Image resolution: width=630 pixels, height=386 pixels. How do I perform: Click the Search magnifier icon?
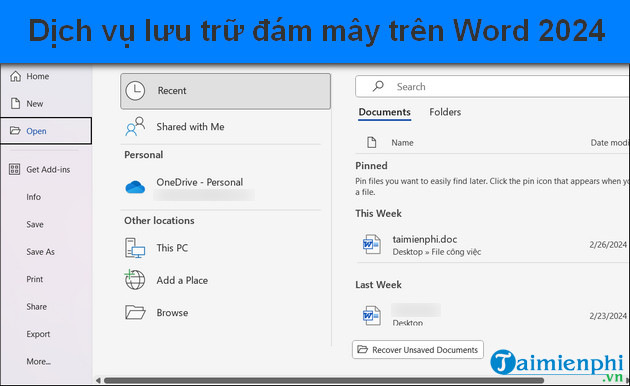pos(378,86)
